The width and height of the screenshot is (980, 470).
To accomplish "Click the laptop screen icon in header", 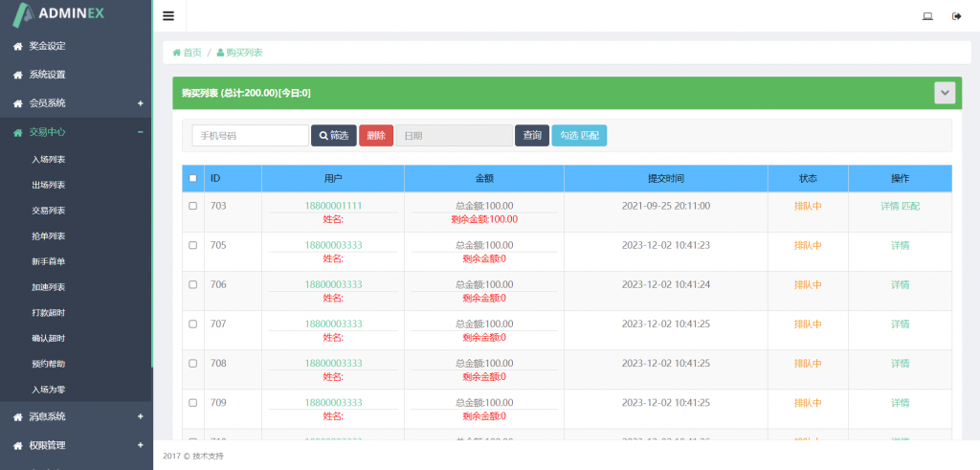I will pos(927,15).
